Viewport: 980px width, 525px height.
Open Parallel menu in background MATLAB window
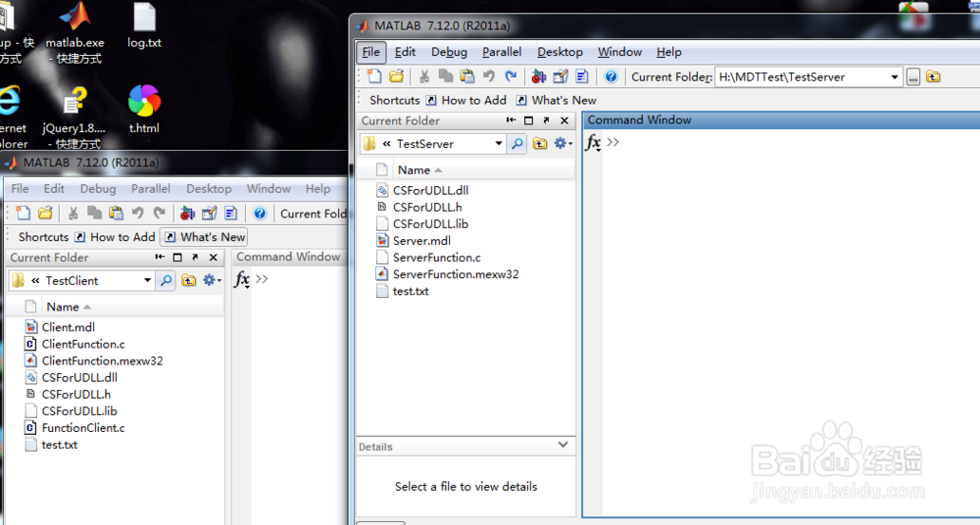151,189
